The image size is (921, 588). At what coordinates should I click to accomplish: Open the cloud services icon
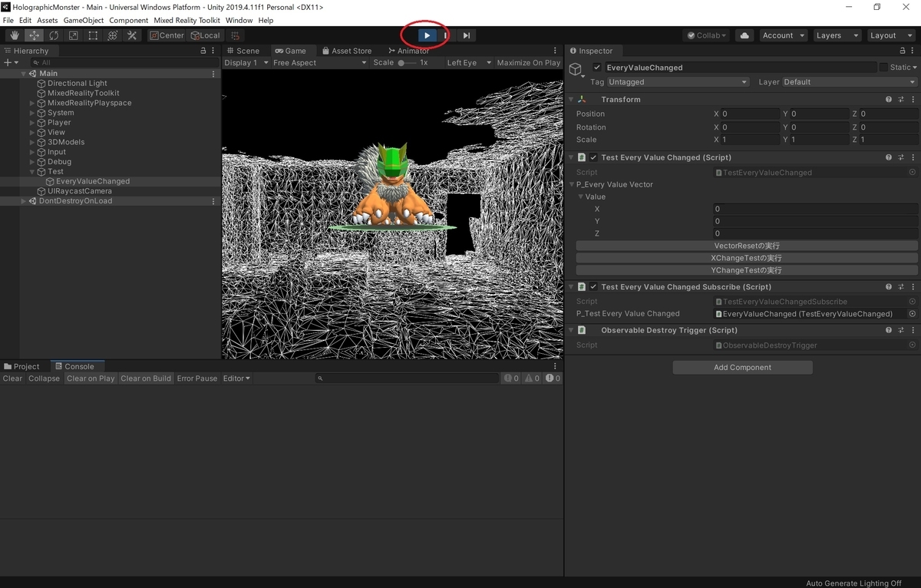744,35
